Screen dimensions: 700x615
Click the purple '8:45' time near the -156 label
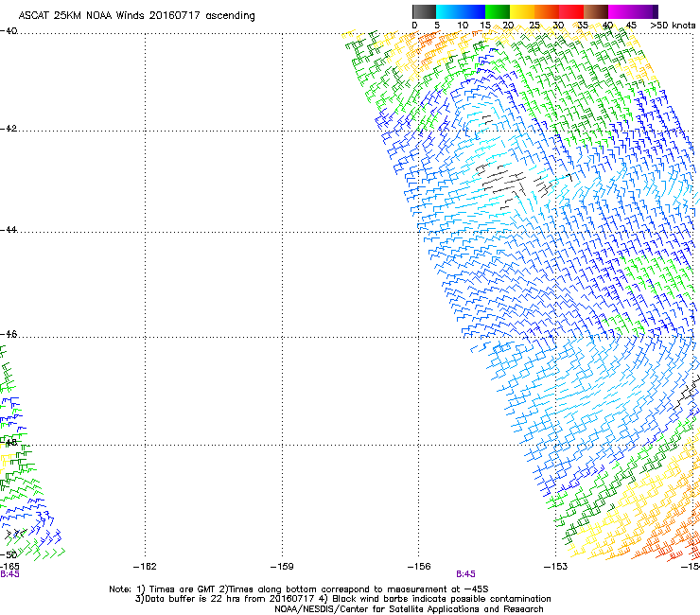[465, 574]
